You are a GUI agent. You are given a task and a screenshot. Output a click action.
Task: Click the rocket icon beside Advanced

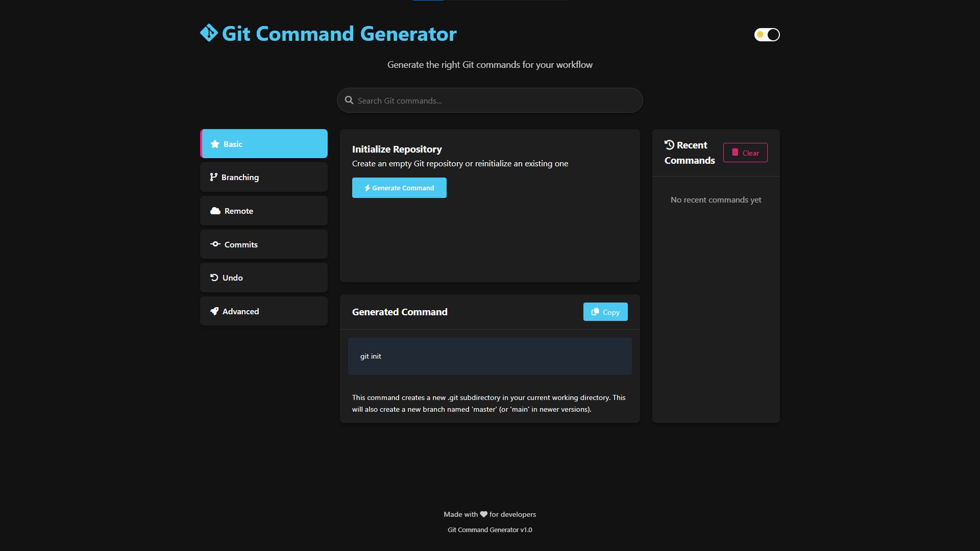[214, 311]
